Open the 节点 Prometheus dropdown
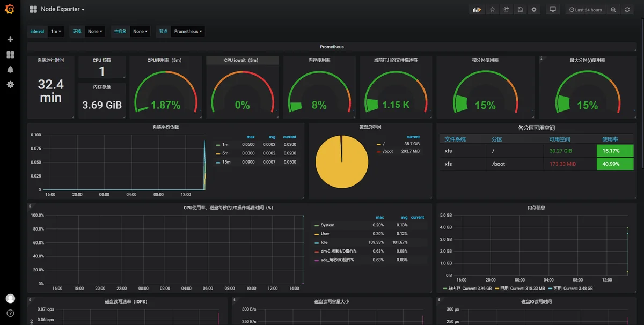Viewport: 644px width, 325px height. (188, 32)
